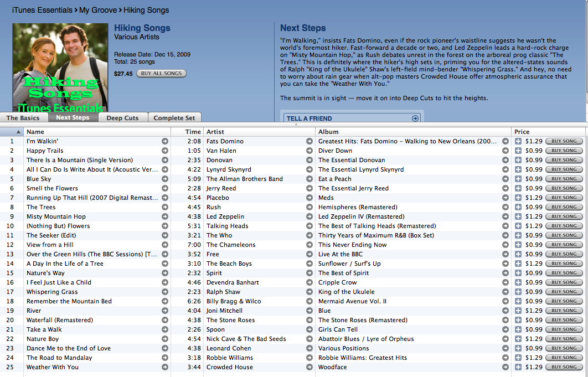The width and height of the screenshot is (588, 377).
Task: Expand add options for Misty Mountain Hop
Action: click(518, 216)
